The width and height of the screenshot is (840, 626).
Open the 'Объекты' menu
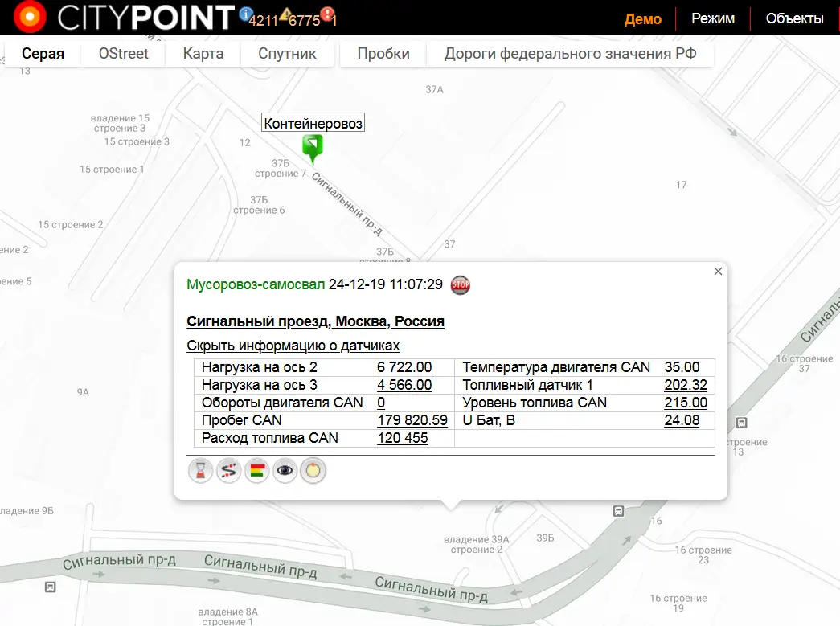click(794, 18)
